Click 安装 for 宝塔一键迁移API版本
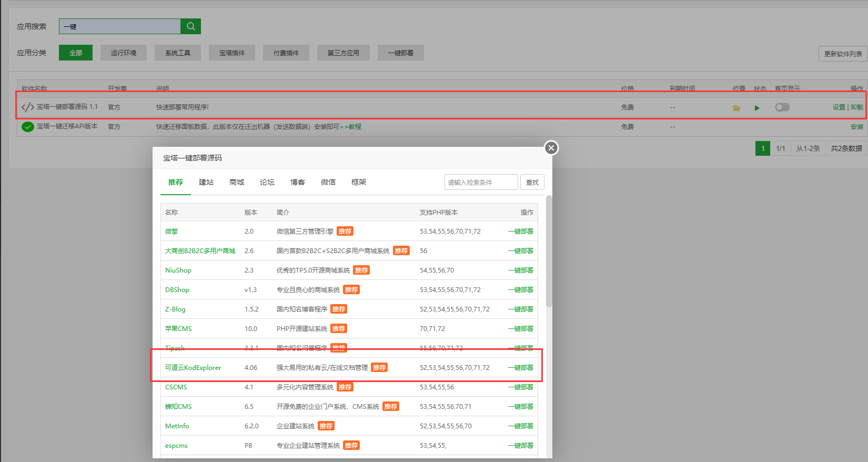The width and height of the screenshot is (868, 462). 857,127
